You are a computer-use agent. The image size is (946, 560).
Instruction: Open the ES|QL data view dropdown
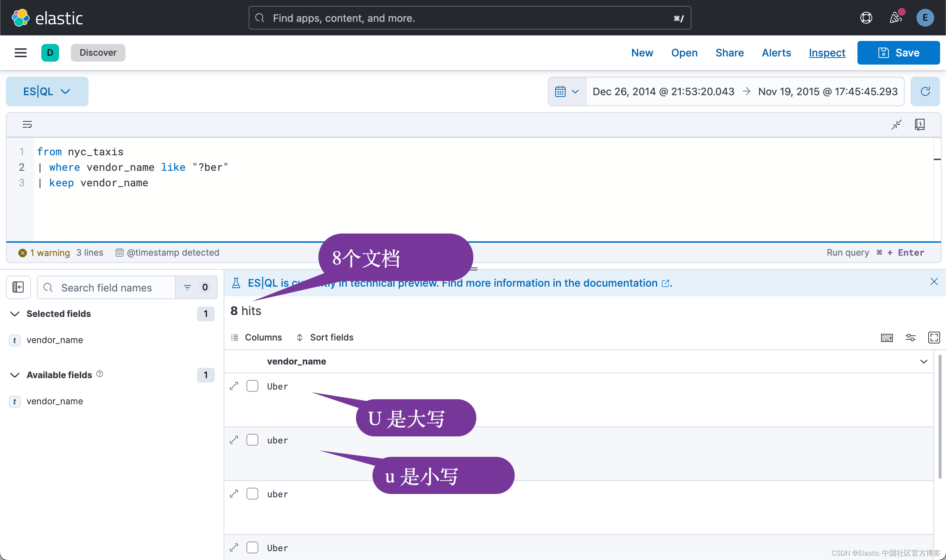tap(47, 91)
